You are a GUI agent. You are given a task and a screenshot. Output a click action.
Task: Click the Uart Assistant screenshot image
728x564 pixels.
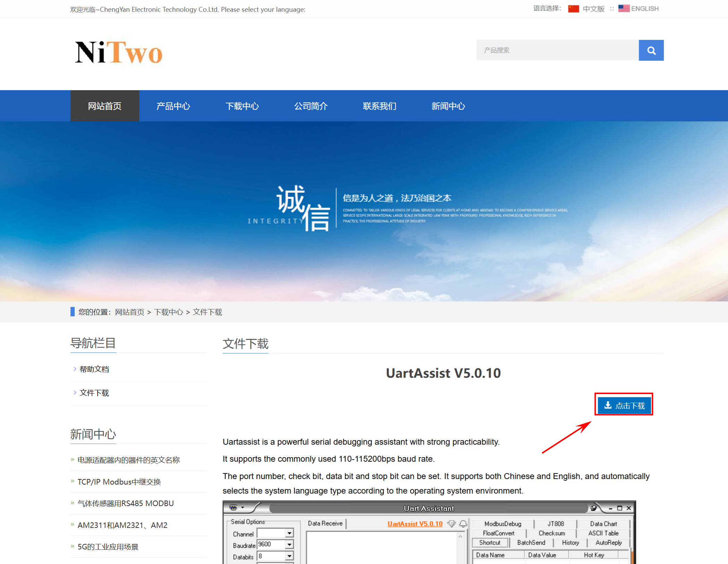click(429, 532)
